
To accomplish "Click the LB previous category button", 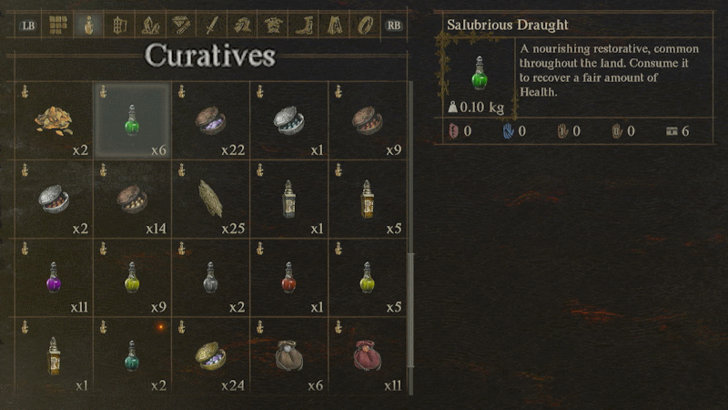I will (28, 26).
